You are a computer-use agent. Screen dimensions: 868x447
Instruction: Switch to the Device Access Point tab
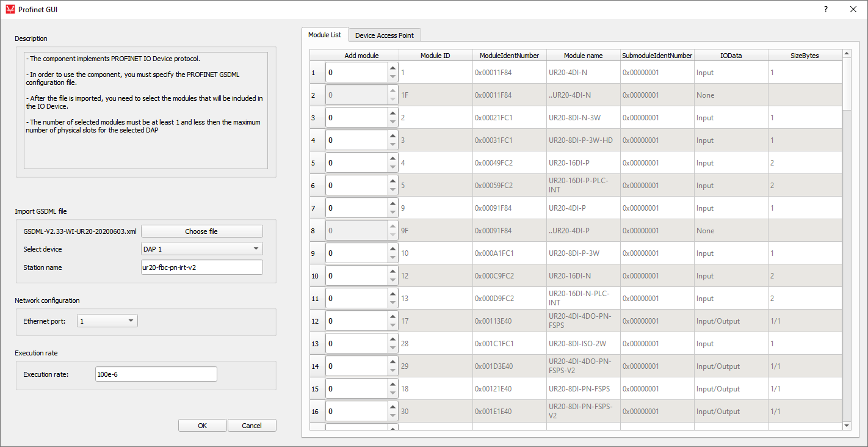coord(384,35)
